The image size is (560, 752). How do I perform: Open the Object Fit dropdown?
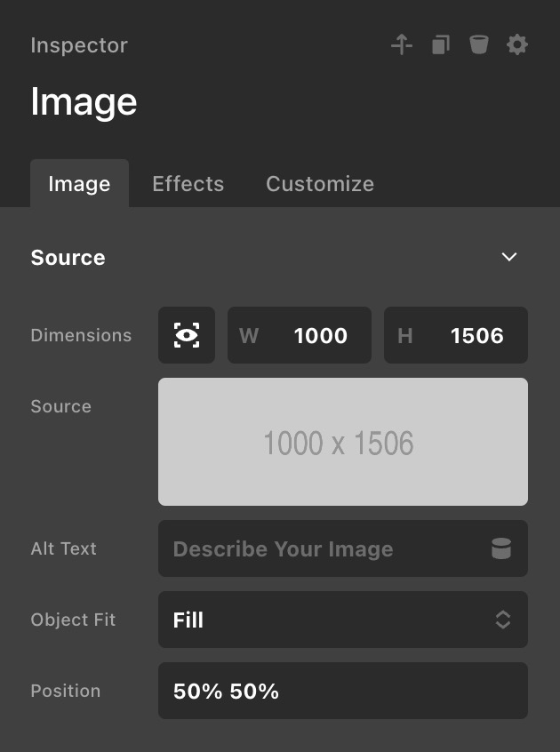pyautogui.click(x=343, y=620)
